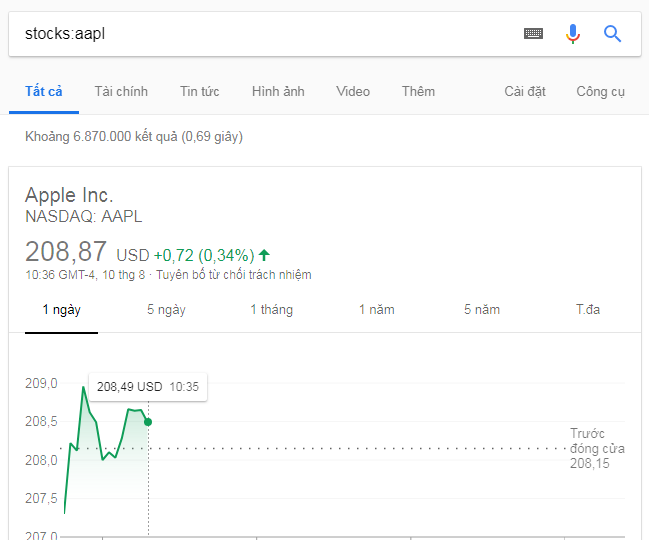
Task: Open the Tin tức search tab
Action: point(199,91)
